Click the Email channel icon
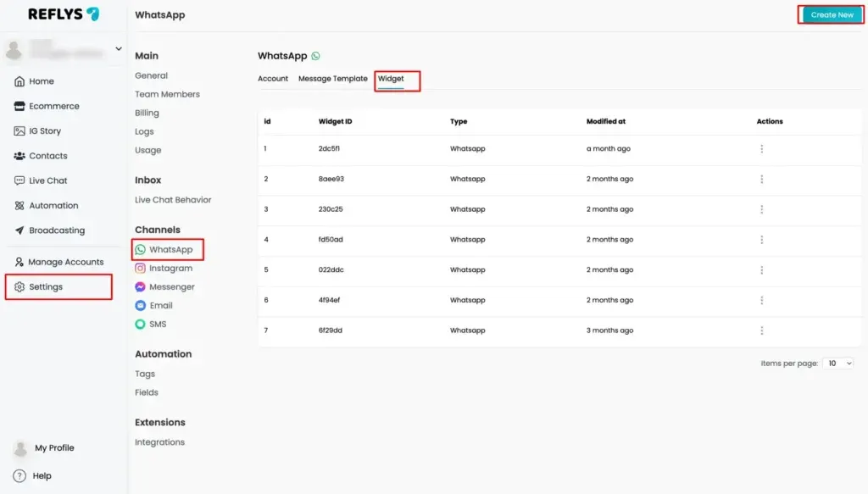This screenshot has width=868, height=494. point(141,305)
